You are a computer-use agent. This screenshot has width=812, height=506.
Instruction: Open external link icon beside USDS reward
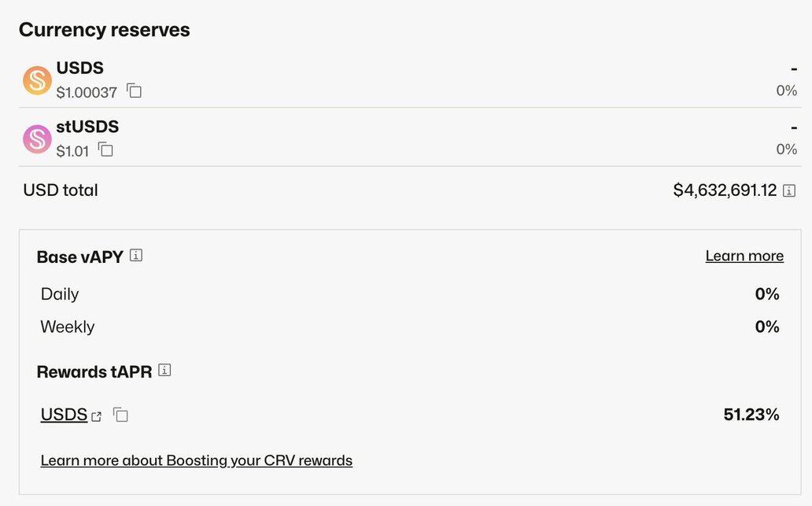click(97, 416)
